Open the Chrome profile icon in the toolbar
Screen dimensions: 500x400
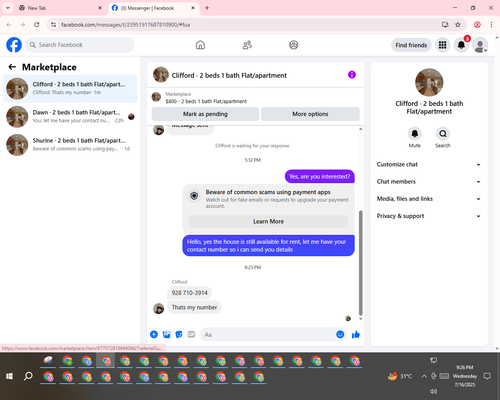point(477,25)
